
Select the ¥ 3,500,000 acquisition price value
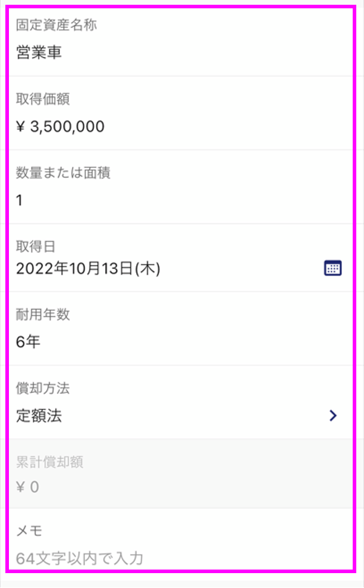click(60, 126)
